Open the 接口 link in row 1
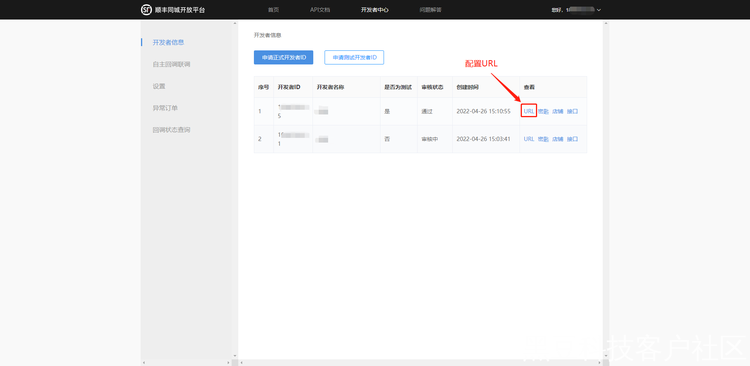 (573, 111)
